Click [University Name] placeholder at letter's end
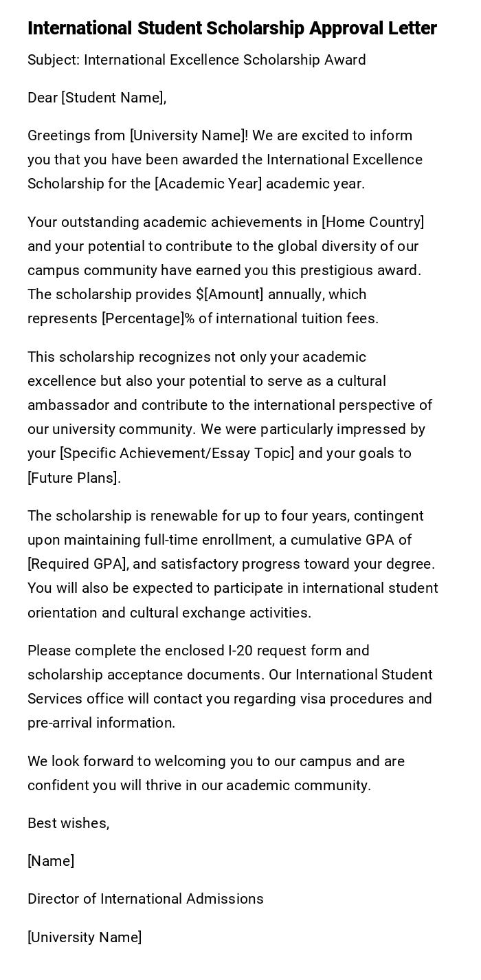Image resolution: width=481 pixels, height=980 pixels. pyautogui.click(x=85, y=937)
